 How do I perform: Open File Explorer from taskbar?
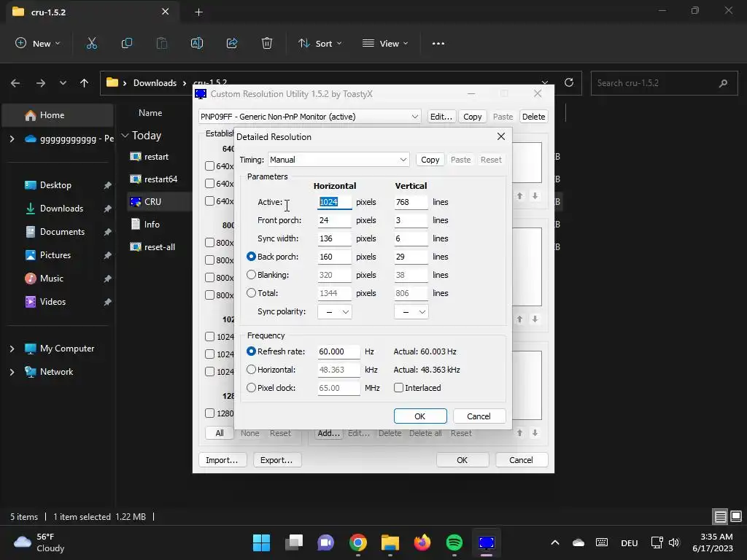(390, 542)
